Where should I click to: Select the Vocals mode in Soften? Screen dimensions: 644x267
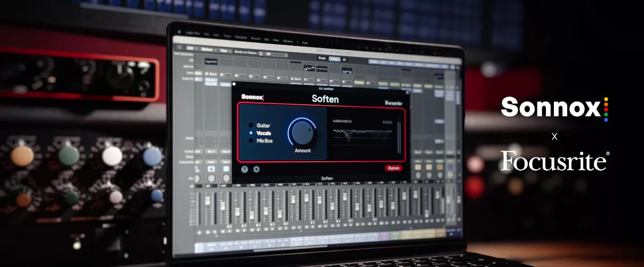click(260, 133)
